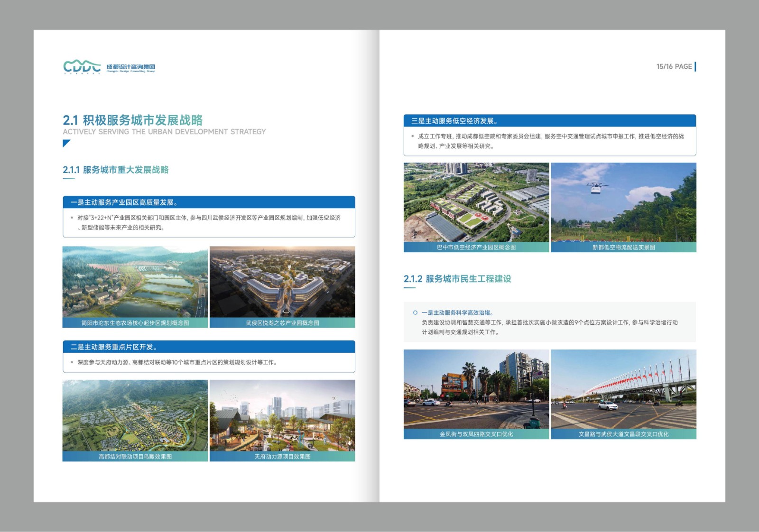Click the hollow circle bullet before 一是主动服务科学高效治堵
Image resolution: width=759 pixels, height=532 pixels.
[x=415, y=313]
